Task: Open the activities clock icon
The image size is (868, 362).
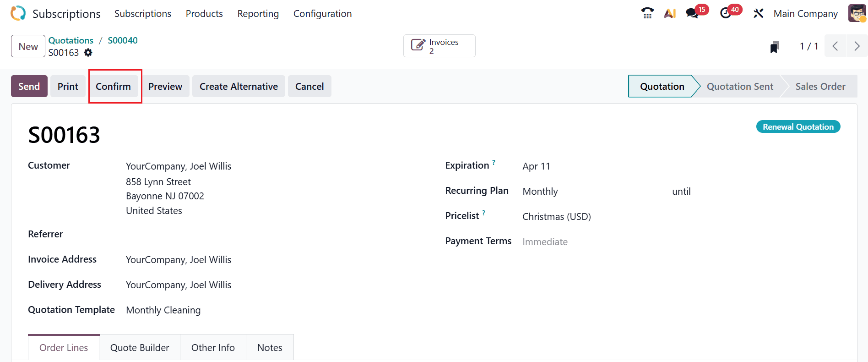Action: [726, 13]
